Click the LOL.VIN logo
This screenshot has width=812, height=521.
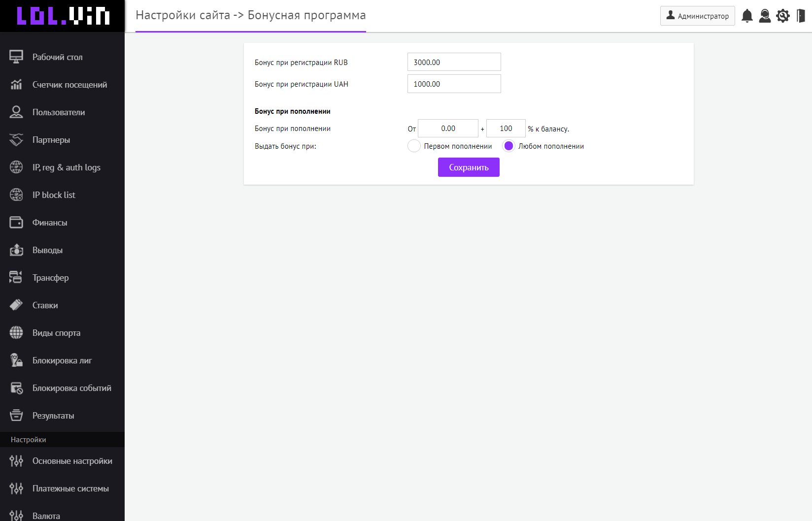[63, 16]
